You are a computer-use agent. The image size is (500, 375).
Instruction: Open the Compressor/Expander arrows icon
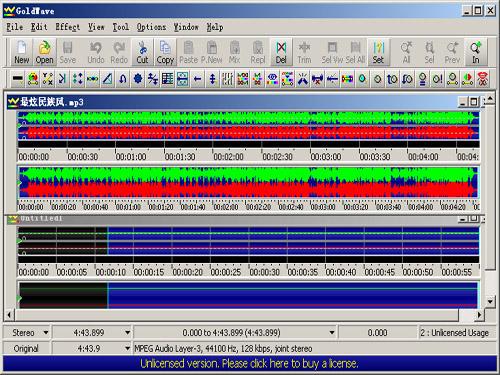click(78, 79)
